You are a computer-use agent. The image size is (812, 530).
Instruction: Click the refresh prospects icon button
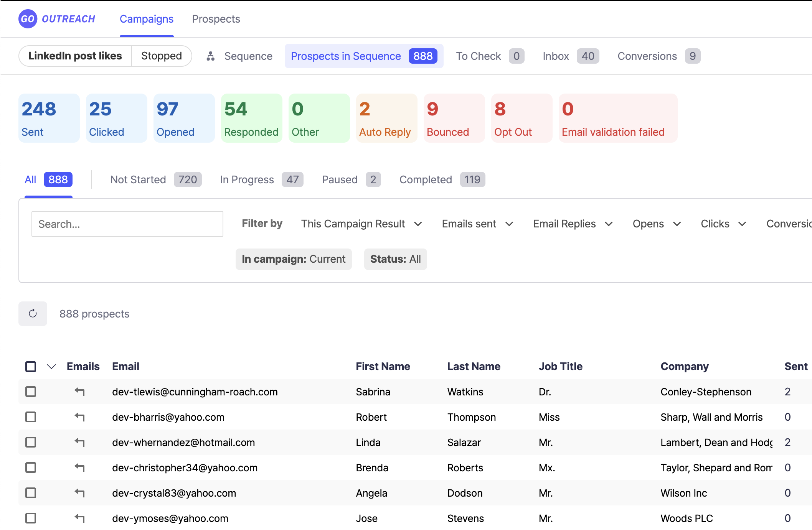(33, 314)
